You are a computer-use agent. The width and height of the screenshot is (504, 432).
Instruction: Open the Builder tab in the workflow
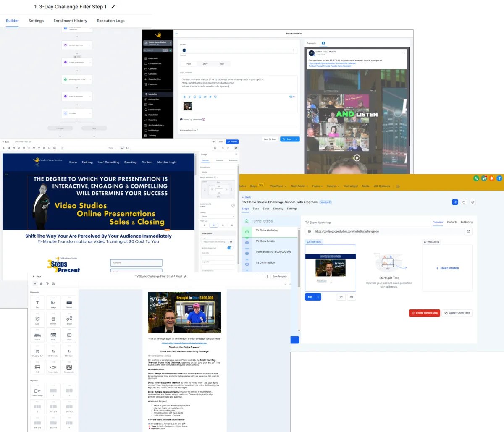(12, 21)
